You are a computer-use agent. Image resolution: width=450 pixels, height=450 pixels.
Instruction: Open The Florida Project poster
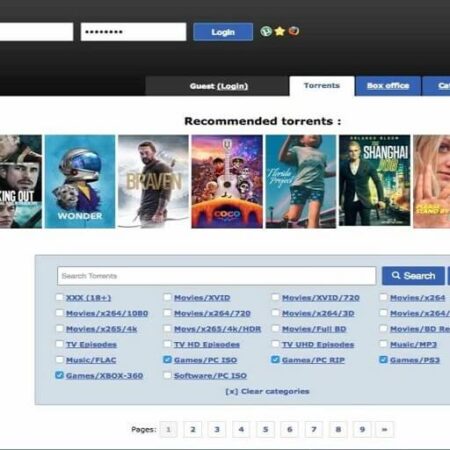(x=301, y=182)
